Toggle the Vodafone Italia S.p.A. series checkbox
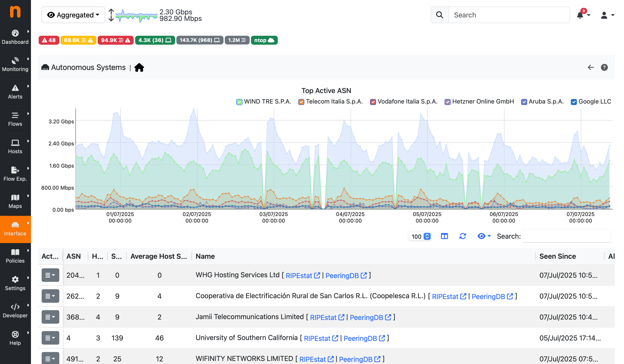624x364 pixels. coord(373,102)
